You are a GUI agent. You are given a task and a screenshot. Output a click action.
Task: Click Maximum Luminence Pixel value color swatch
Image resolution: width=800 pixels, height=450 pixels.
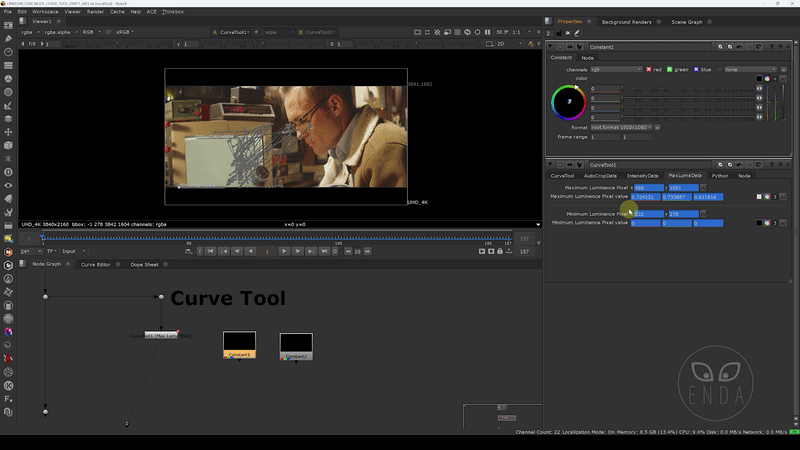[x=759, y=196]
